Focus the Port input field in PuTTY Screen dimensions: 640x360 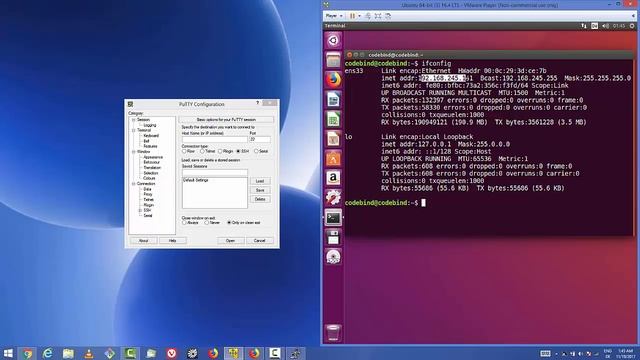pos(260,140)
